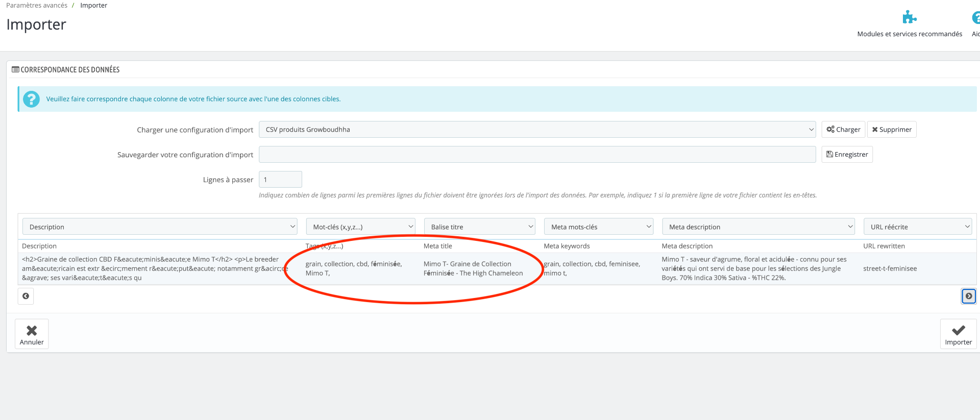Image resolution: width=980 pixels, height=420 pixels.
Task: Start the import with Importer button
Action: (958, 334)
